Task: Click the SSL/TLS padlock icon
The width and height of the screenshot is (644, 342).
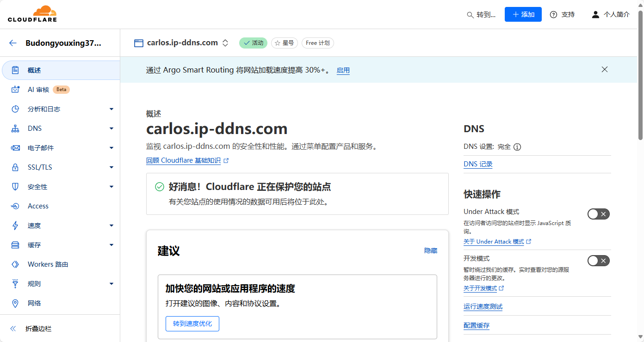Action: click(x=15, y=167)
